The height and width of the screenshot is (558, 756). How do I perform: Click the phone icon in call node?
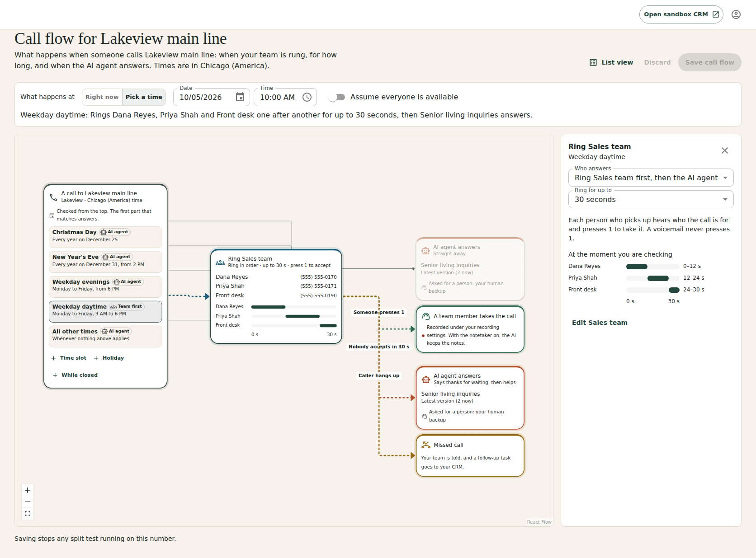click(53, 197)
